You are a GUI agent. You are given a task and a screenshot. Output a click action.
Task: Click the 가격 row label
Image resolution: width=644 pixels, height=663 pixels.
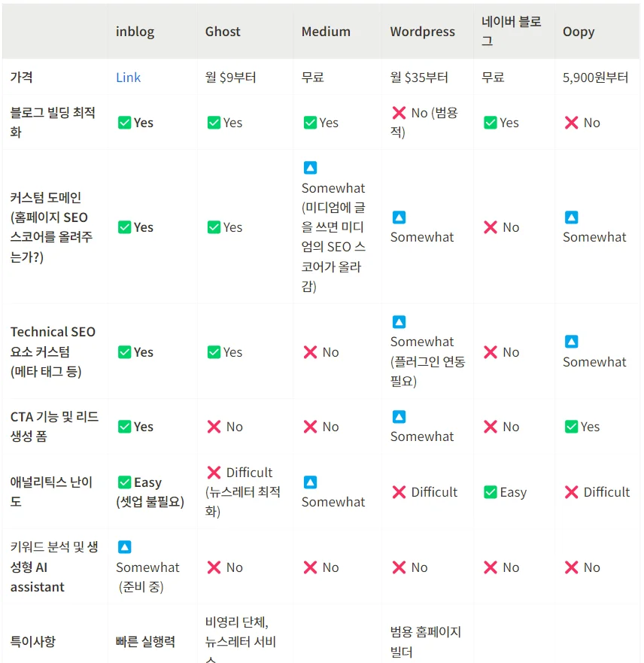[22, 78]
